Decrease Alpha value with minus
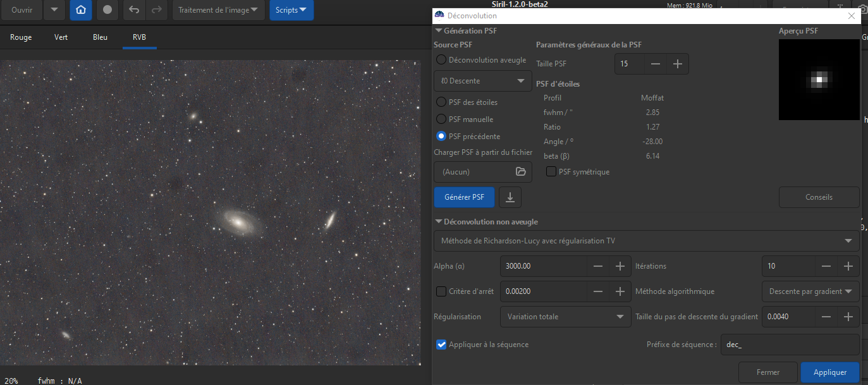Image resolution: width=868 pixels, height=385 pixels. [x=598, y=266]
